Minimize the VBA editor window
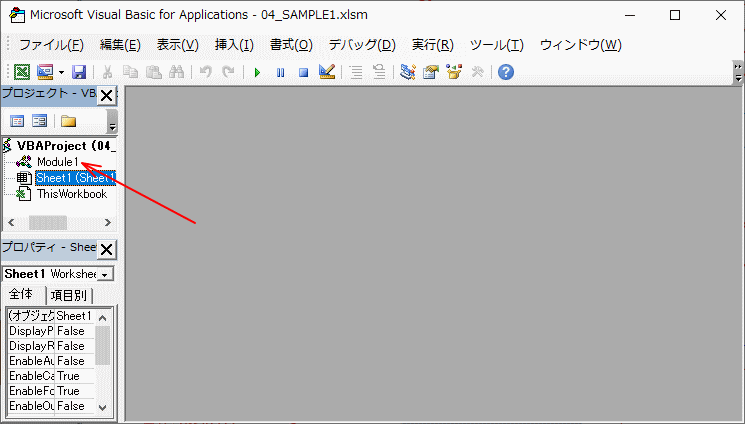Viewport: 745px width, 424px height. click(630, 15)
